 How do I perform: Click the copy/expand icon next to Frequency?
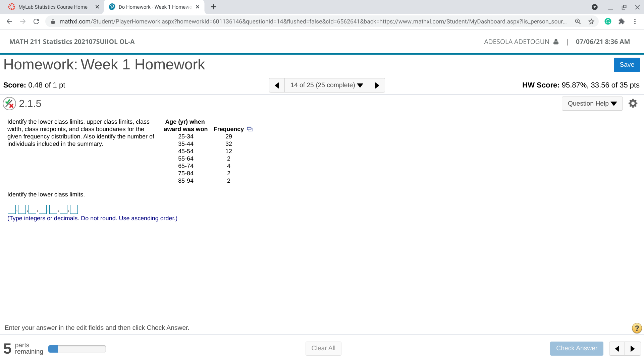pyautogui.click(x=249, y=129)
